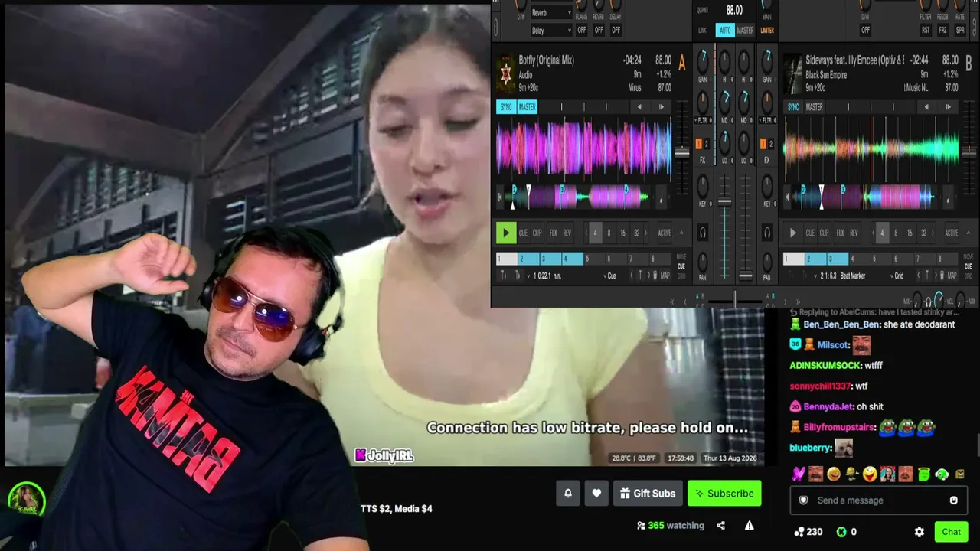Jump to track start on deck A

pos(501,197)
